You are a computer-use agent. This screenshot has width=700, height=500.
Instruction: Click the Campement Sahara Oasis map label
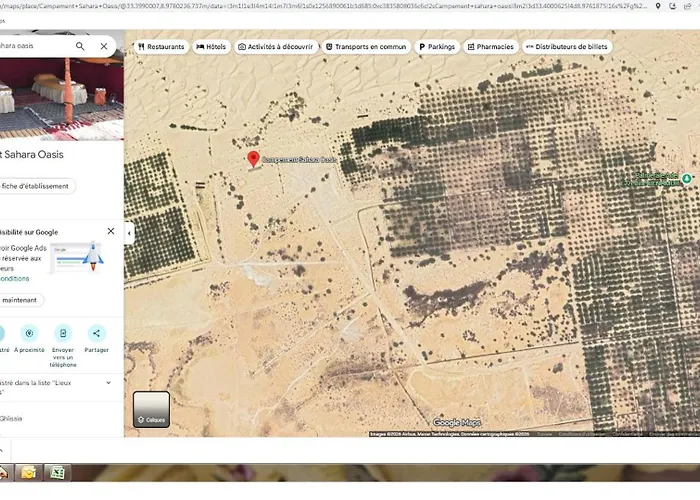coord(300,160)
